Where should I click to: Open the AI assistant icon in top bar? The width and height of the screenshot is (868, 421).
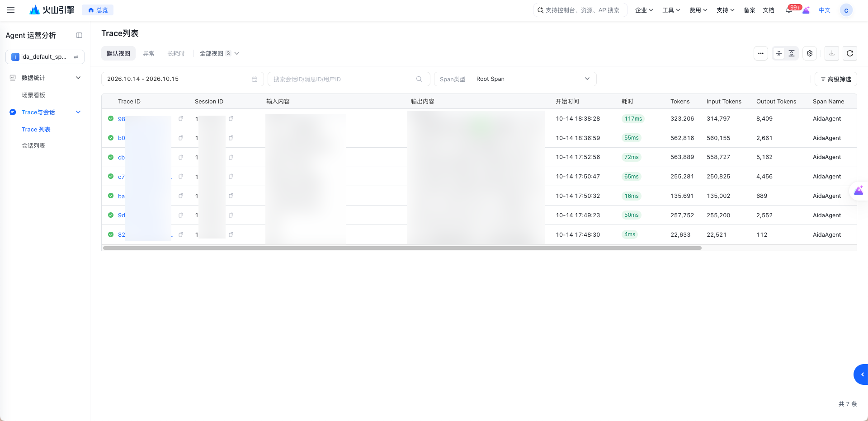[x=806, y=10]
